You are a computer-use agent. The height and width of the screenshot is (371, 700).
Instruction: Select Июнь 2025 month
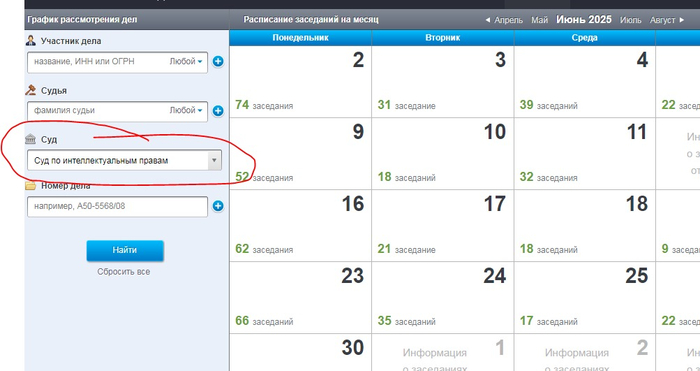[583, 20]
